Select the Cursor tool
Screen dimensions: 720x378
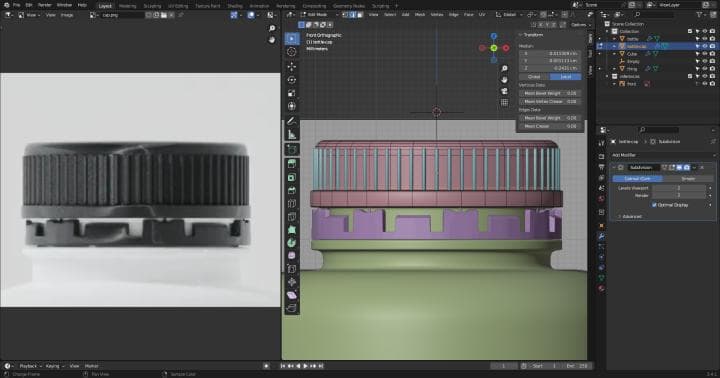[292, 52]
